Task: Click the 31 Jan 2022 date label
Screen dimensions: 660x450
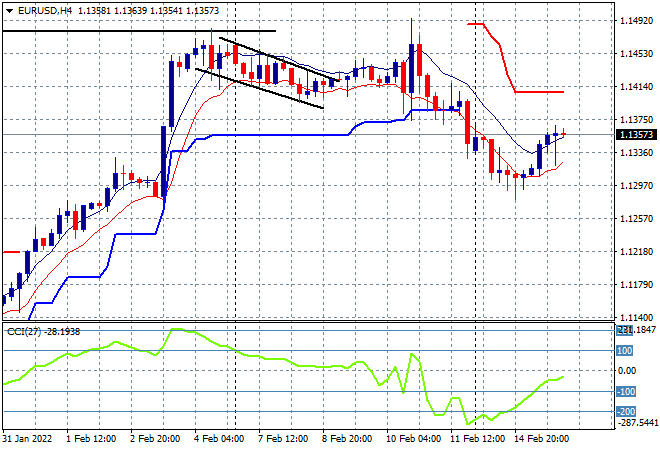Action: point(27,439)
